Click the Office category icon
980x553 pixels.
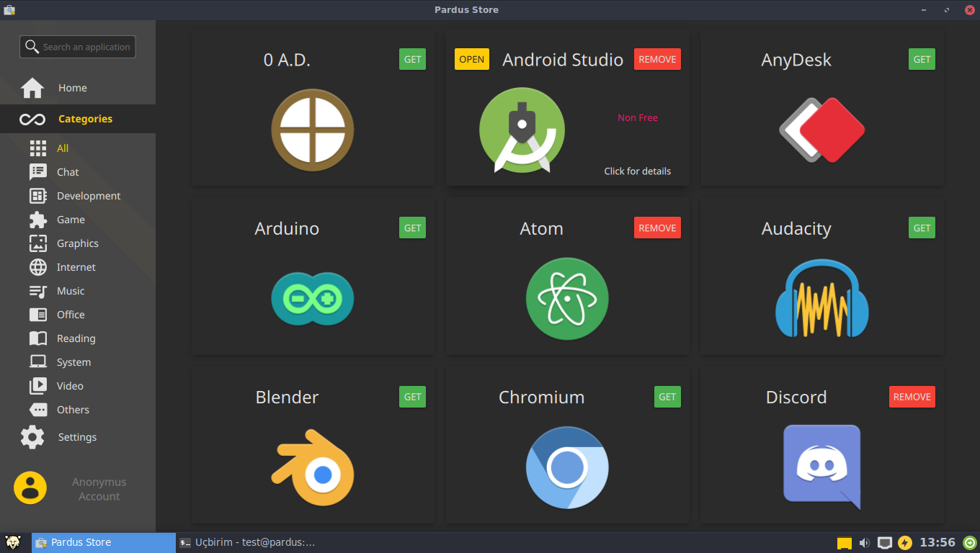tap(38, 315)
